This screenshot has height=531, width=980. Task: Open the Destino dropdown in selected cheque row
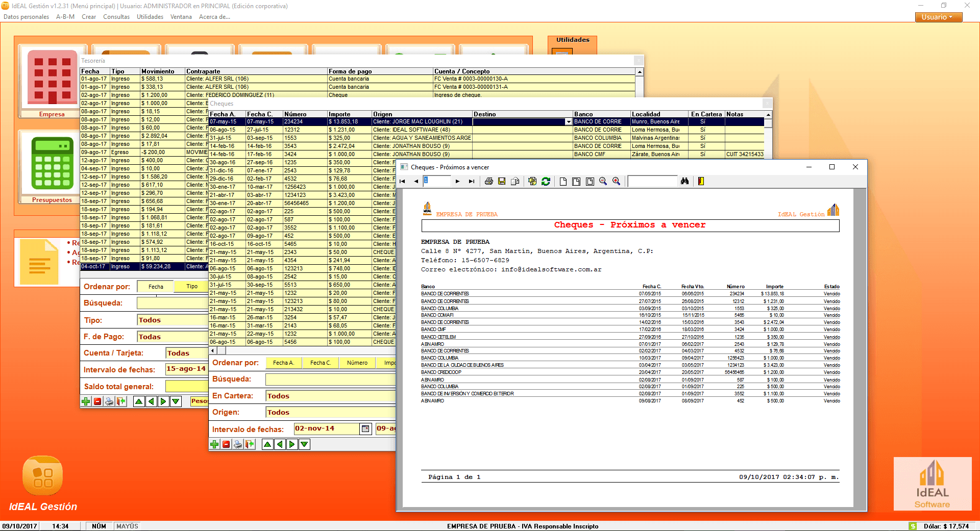pos(568,122)
